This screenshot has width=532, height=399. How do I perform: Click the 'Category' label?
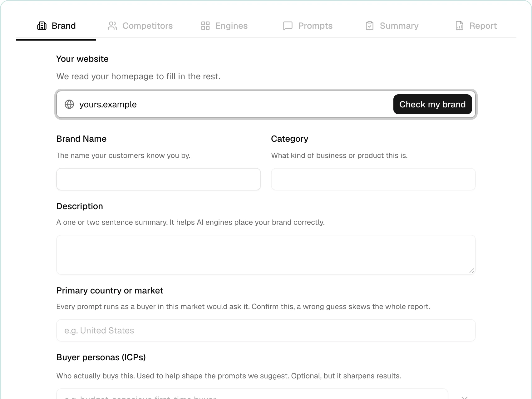pos(289,139)
